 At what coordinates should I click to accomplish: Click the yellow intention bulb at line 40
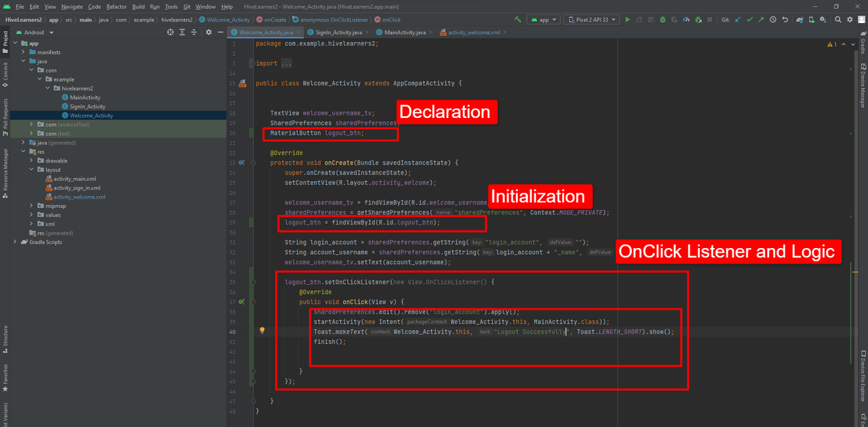tap(262, 331)
